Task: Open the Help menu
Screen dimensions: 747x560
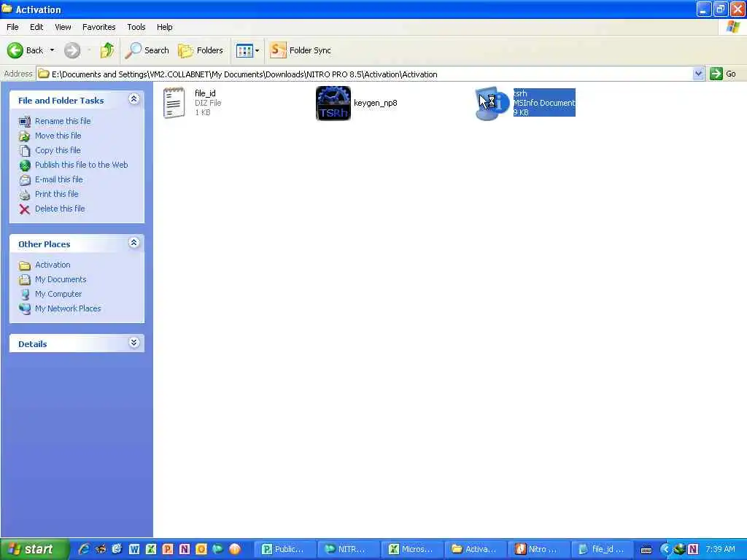Action: 164,27
